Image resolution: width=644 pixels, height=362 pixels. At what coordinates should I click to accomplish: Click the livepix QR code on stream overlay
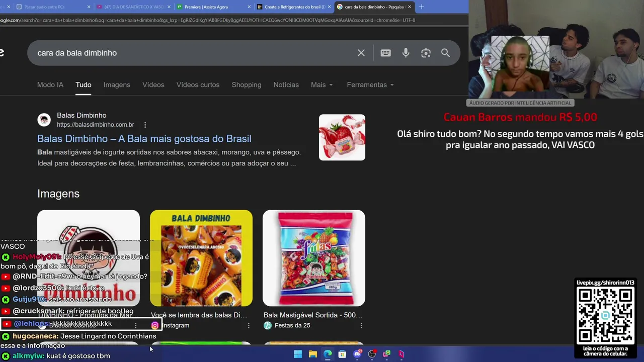click(x=605, y=316)
